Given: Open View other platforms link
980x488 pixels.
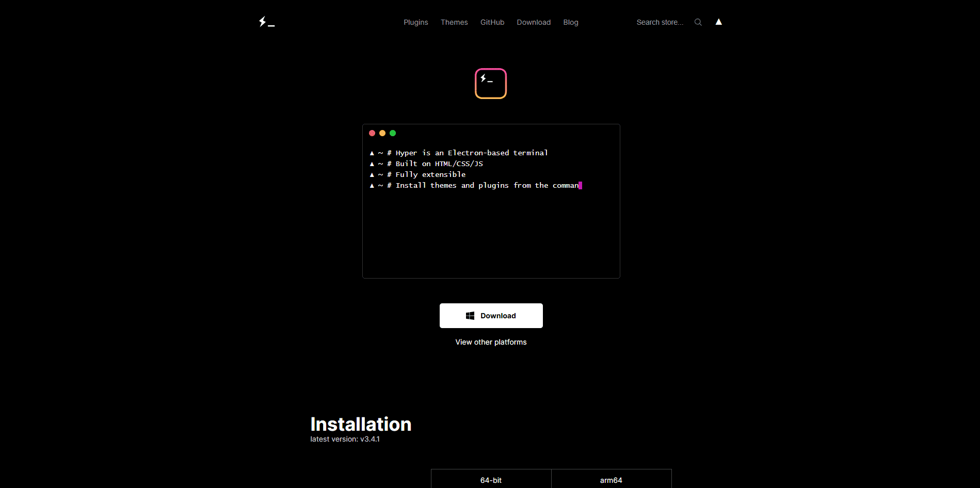Looking at the screenshot, I should point(491,342).
